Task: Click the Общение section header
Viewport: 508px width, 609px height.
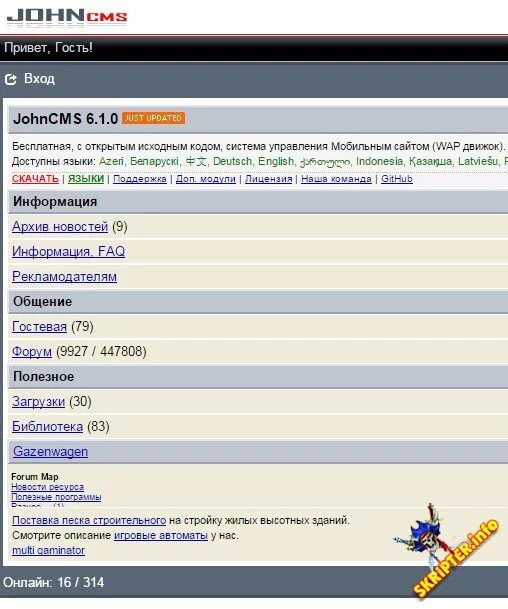Action: tap(42, 301)
